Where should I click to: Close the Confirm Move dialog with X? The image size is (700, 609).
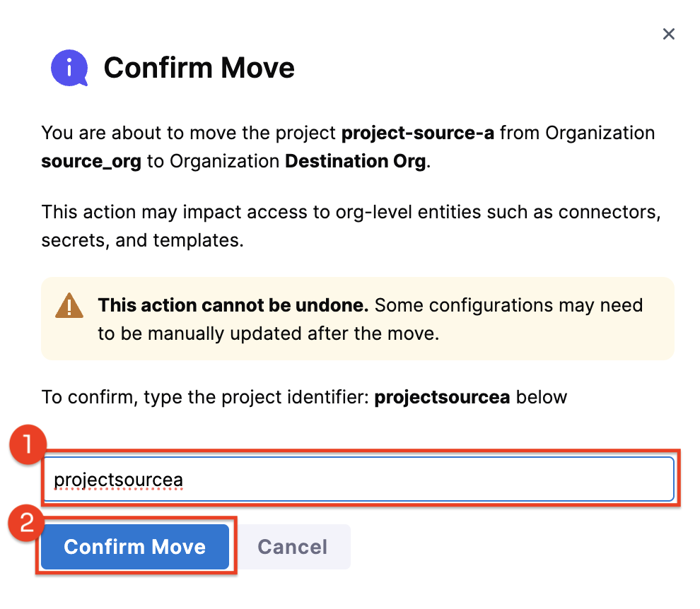[668, 34]
